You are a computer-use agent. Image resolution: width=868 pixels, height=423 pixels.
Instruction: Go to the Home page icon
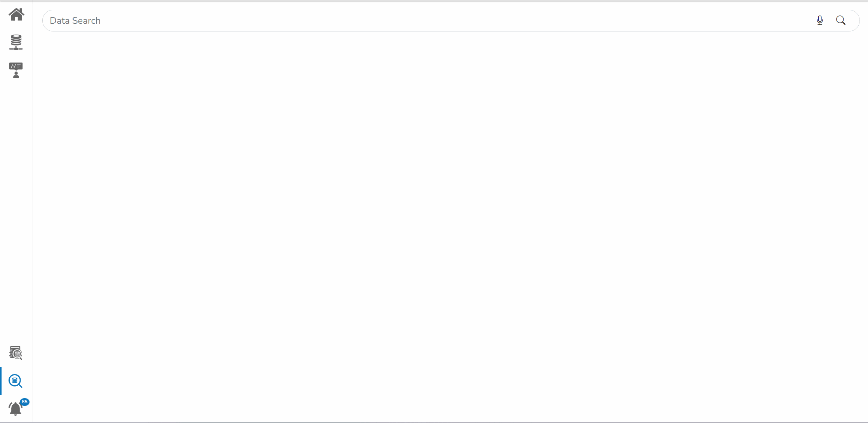pyautogui.click(x=16, y=15)
